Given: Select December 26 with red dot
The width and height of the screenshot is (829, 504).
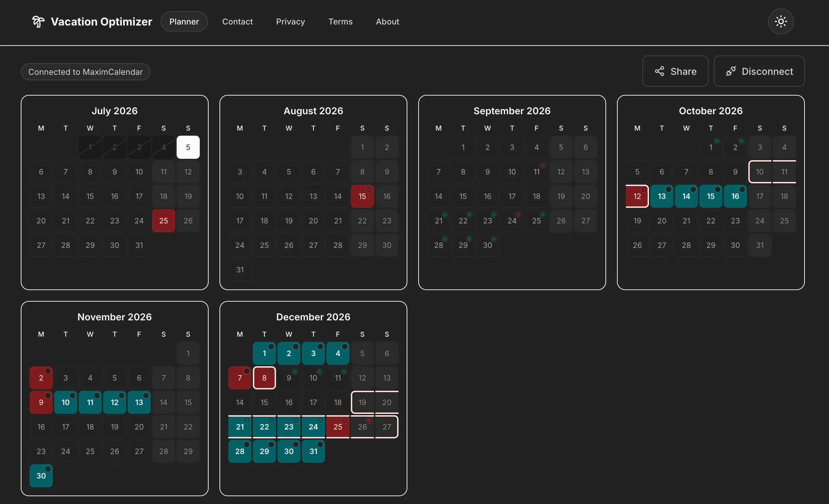Looking at the screenshot, I should click(362, 427).
